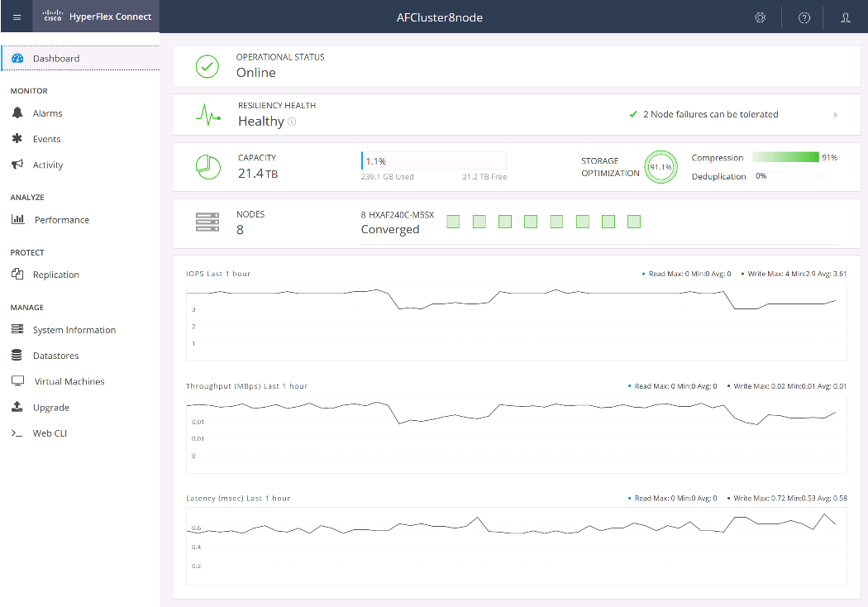Click the Alarms bell icon
This screenshot has height=607, width=868.
coord(17,113)
